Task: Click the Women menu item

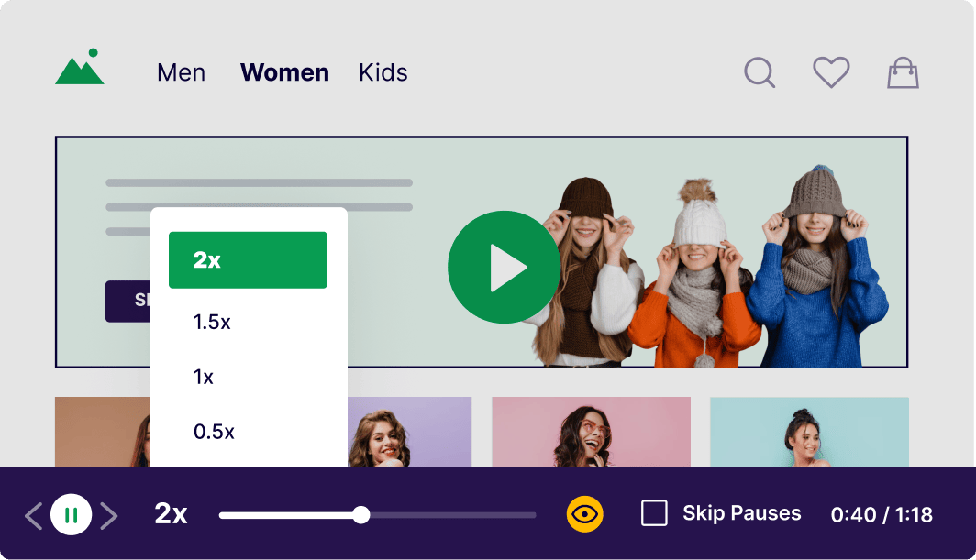Action: click(284, 72)
